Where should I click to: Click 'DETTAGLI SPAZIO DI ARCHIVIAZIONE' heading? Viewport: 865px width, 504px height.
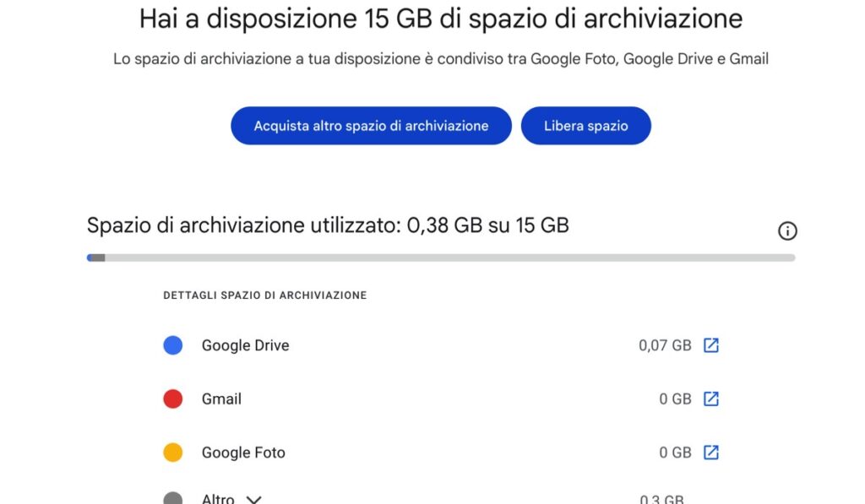click(265, 295)
